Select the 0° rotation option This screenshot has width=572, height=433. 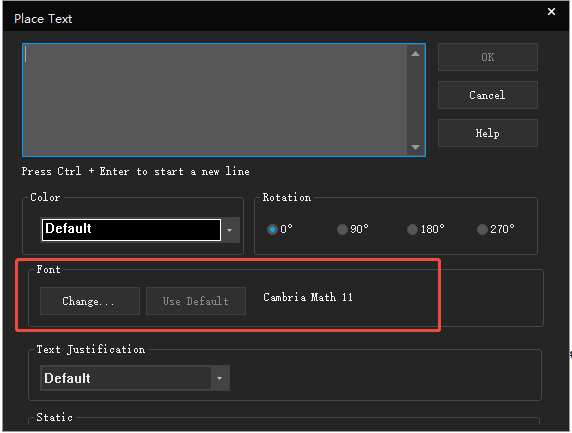point(272,229)
